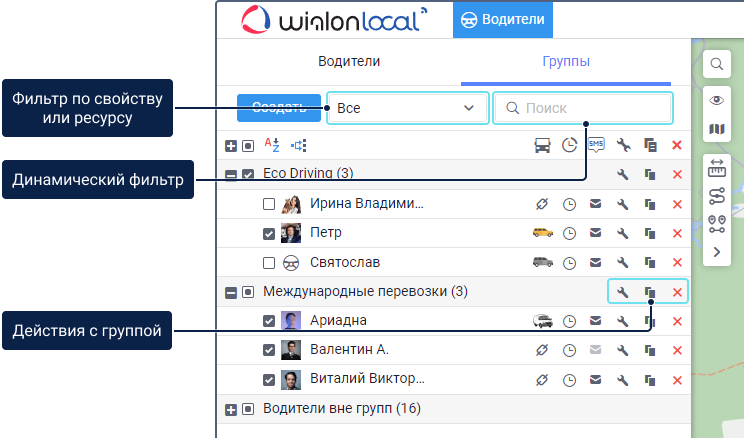Toggle the Водители вне групп checkbox

pyautogui.click(x=248, y=409)
